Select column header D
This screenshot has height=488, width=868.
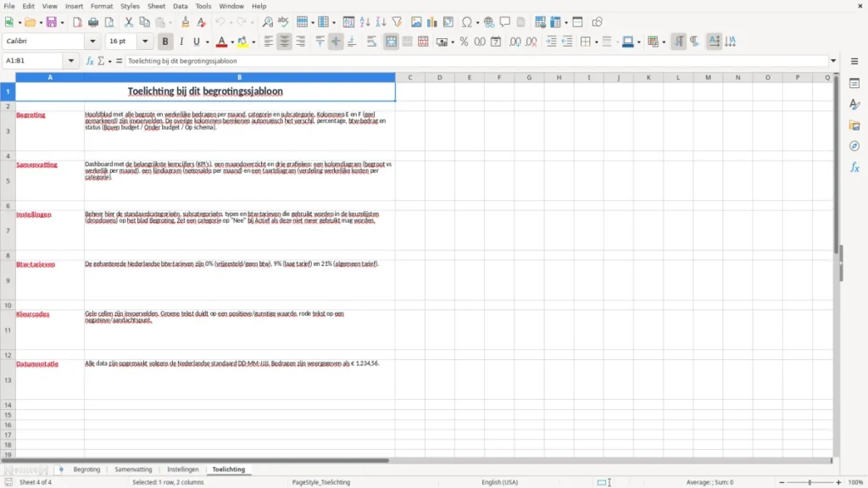[440, 77]
